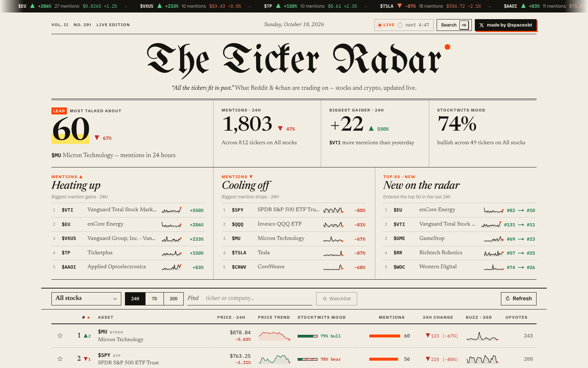Click the red LIVE indicator
The image size is (588, 368).
[386, 25]
